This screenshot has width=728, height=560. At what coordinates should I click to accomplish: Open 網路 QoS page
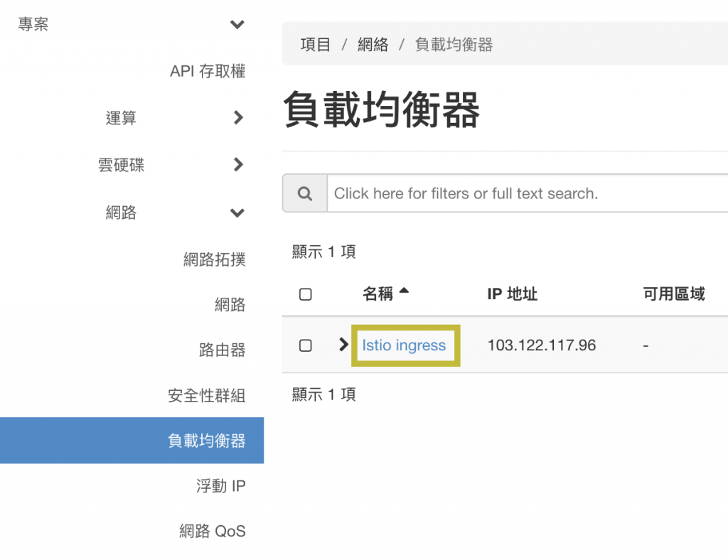click(x=212, y=531)
